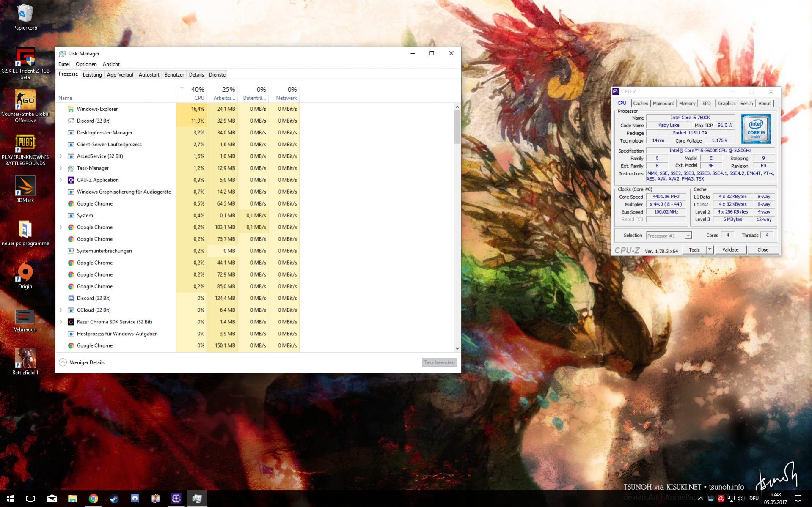Screen dimensions: 812x507
Task: Open the Action Center notifications icon
Action: pyautogui.click(x=798, y=499)
